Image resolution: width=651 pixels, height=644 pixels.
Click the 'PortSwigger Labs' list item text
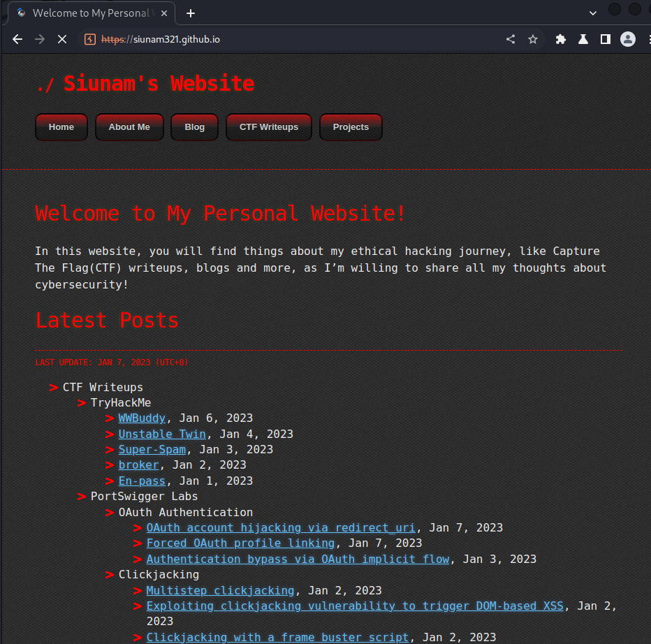(144, 497)
